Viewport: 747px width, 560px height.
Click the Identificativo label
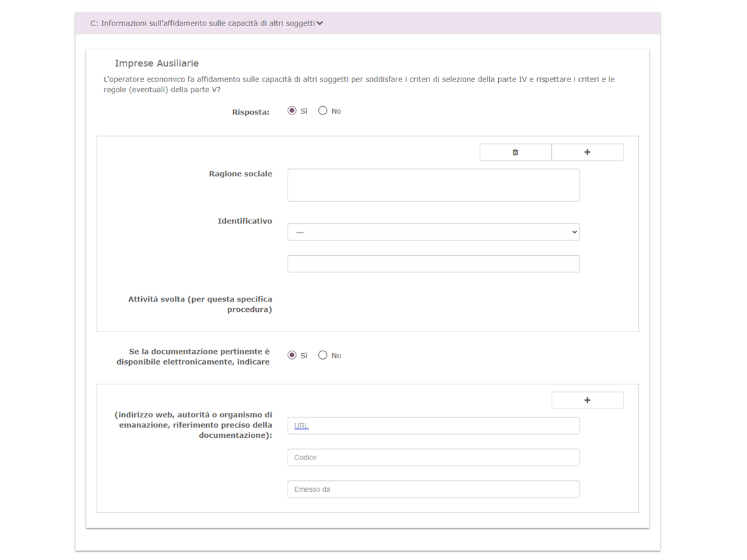245,221
